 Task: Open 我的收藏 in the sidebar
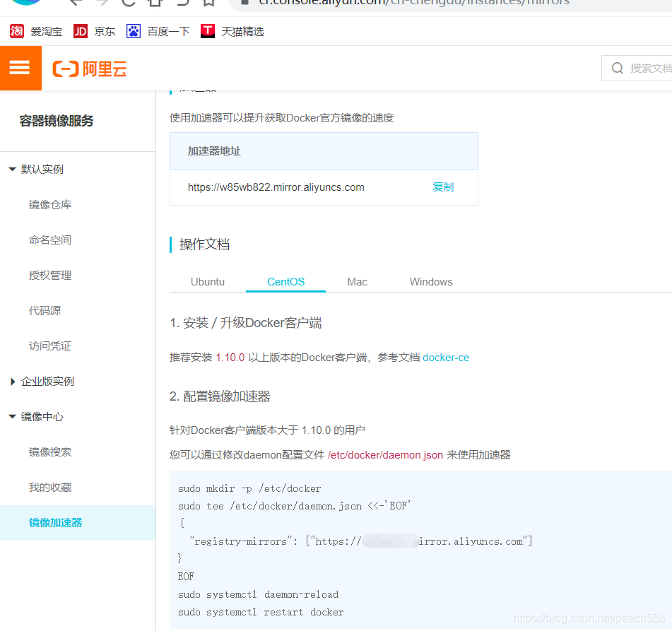[50, 488]
